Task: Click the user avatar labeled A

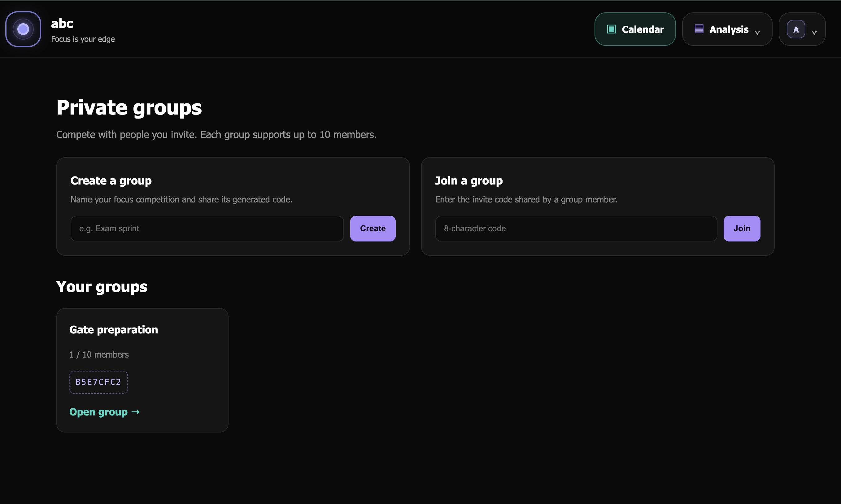Action: (796, 29)
